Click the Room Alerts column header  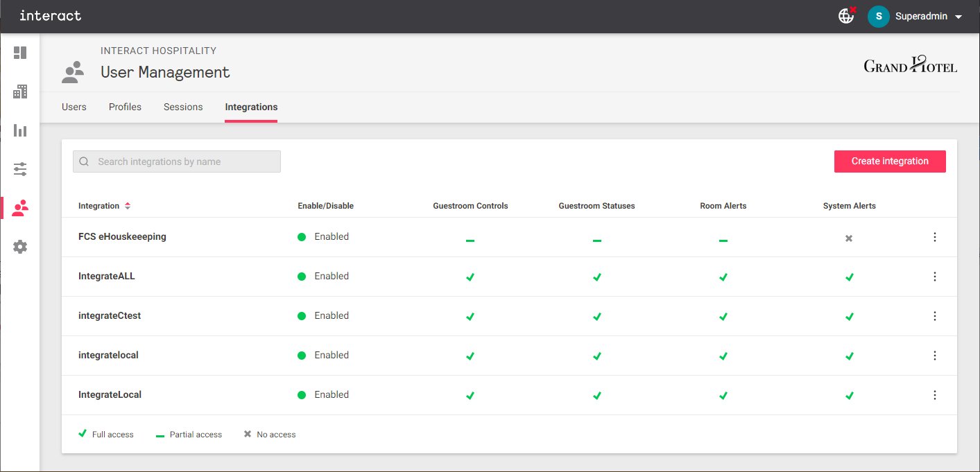click(x=723, y=206)
